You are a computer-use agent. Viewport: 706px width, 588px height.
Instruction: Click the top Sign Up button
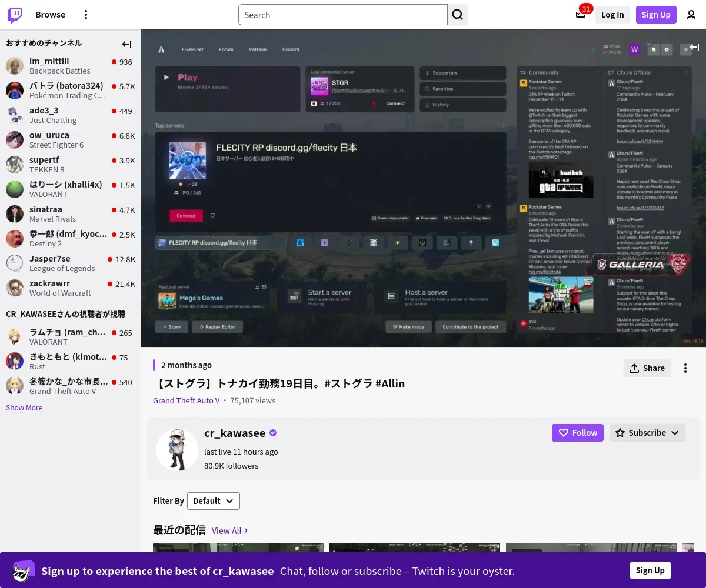coord(656,15)
